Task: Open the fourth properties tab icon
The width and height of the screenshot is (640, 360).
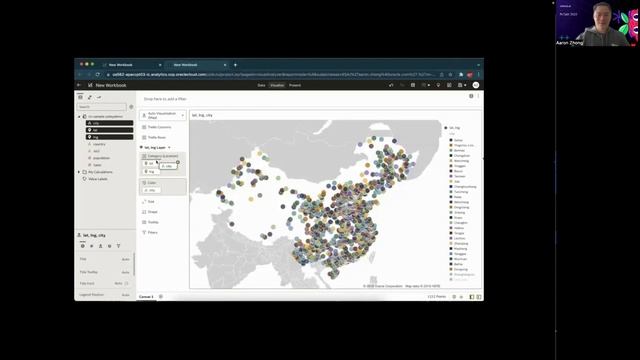Action: [x=109, y=246]
